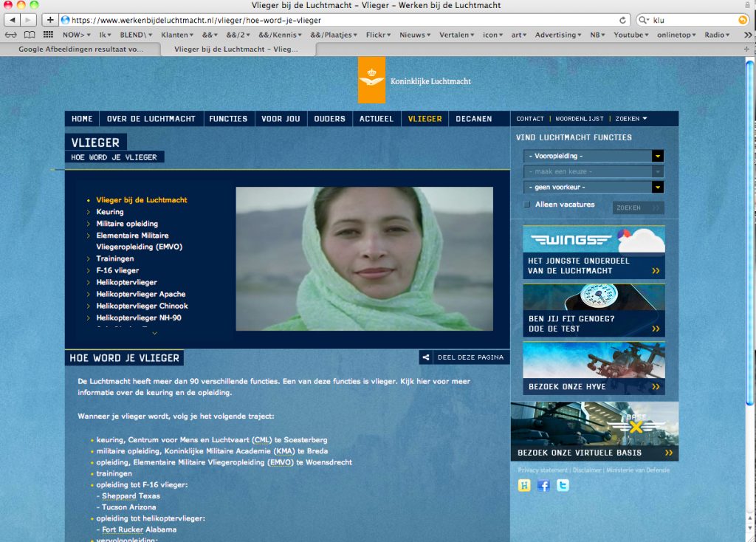Open the Advertising bookmarks folder
Image resolution: width=756 pixels, height=542 pixels.
pos(558,35)
